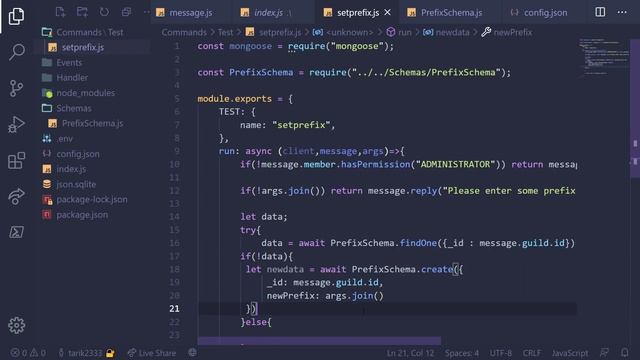Open the feedback icon in status bar
Image resolution: width=640 pixels, height=360 pixels.
pos(604,353)
